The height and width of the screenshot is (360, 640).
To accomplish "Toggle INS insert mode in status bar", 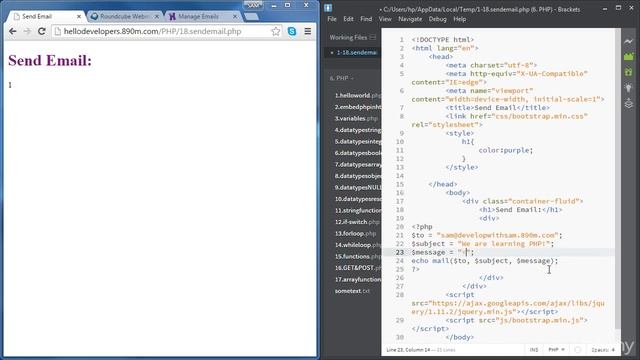I will 534,350.
